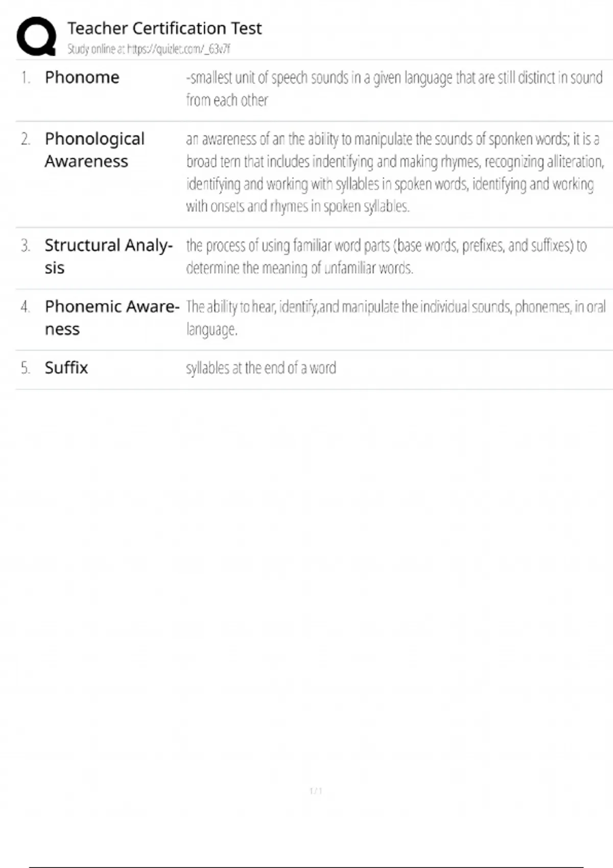This screenshot has height=868, width=613.
Task: Select the Phonemic Awareness term
Action: click(112, 317)
